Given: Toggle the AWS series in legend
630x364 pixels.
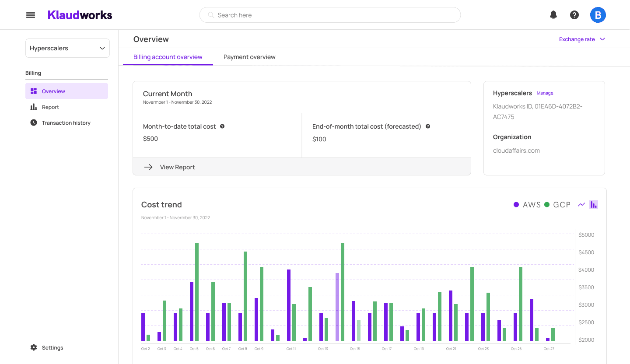Looking at the screenshot, I should point(527,204).
